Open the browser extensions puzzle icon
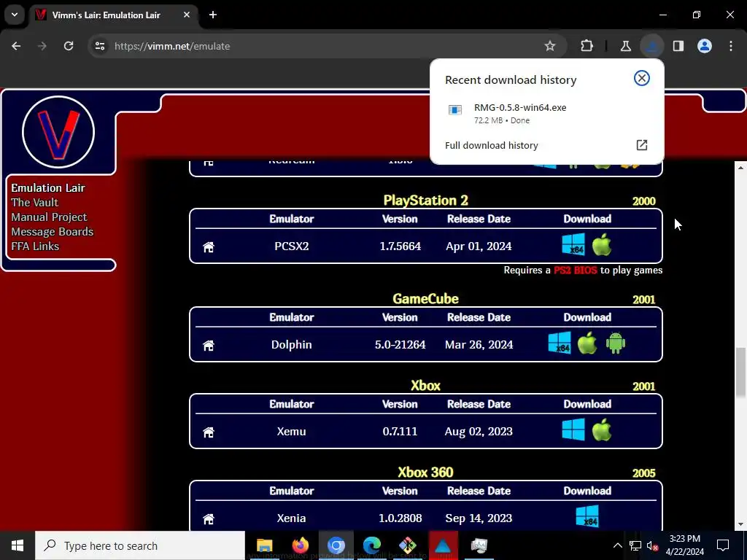Image resolution: width=747 pixels, height=560 pixels. point(587,46)
